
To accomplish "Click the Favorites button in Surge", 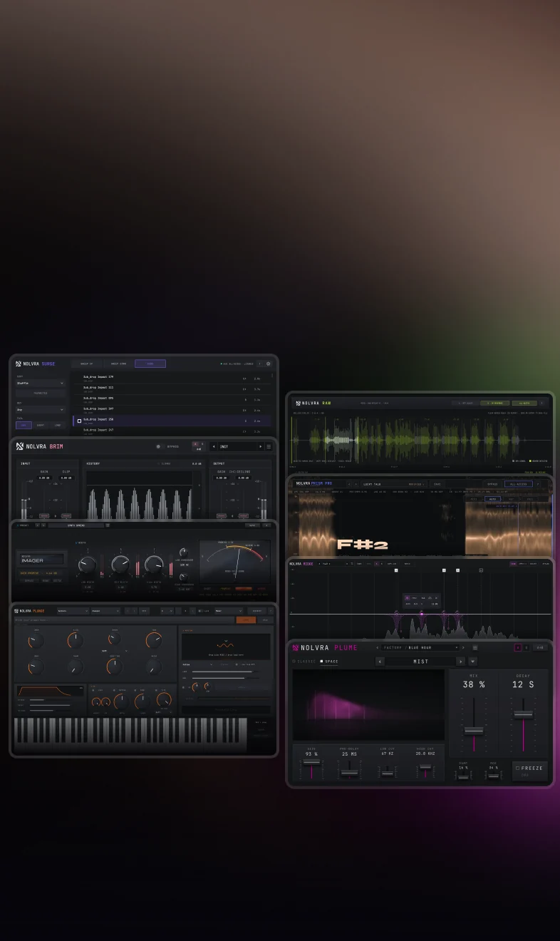I will 41,393.
